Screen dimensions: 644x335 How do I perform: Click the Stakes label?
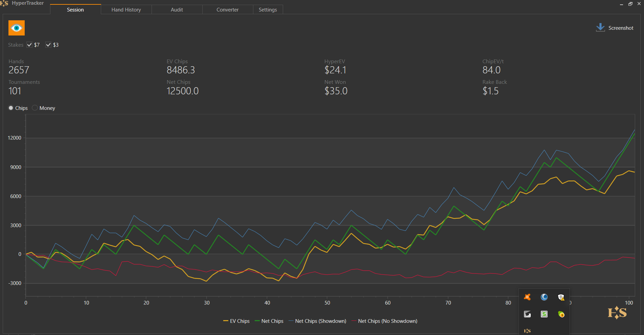(16, 45)
